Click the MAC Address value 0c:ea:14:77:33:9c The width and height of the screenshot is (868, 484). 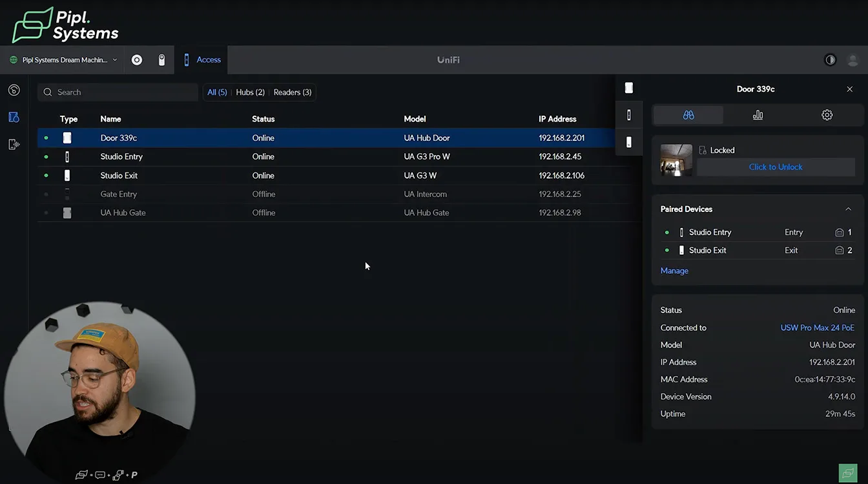pyautogui.click(x=825, y=379)
